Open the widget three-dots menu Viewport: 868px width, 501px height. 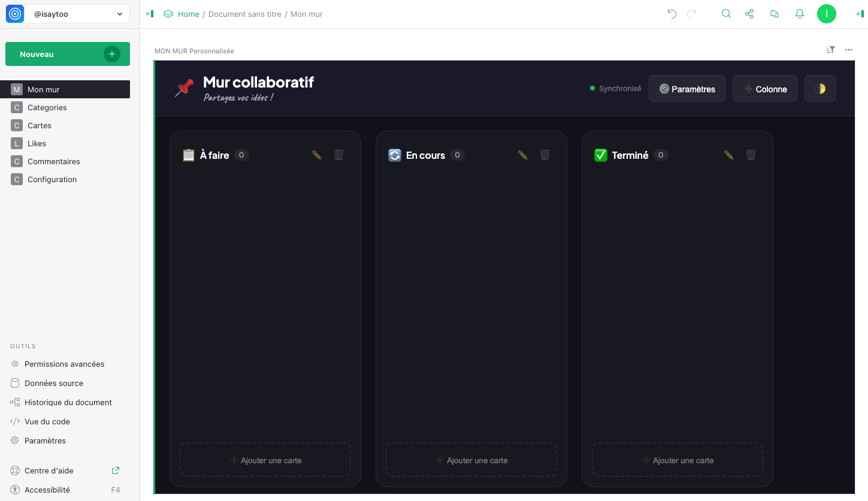[849, 50]
